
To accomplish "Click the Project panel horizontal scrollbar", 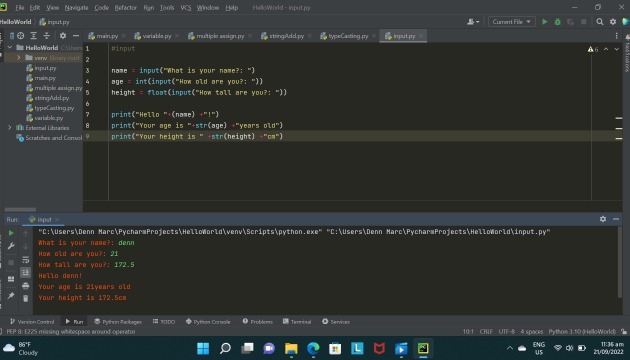I will pos(20,209).
